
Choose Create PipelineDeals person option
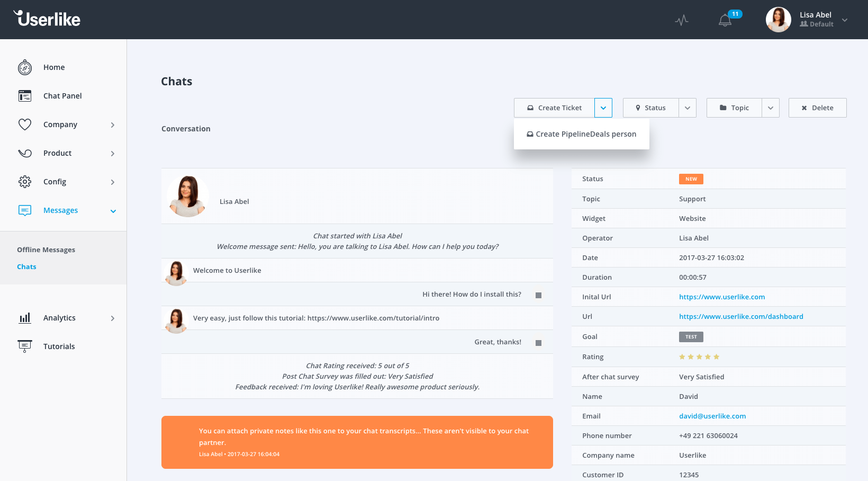581,134
